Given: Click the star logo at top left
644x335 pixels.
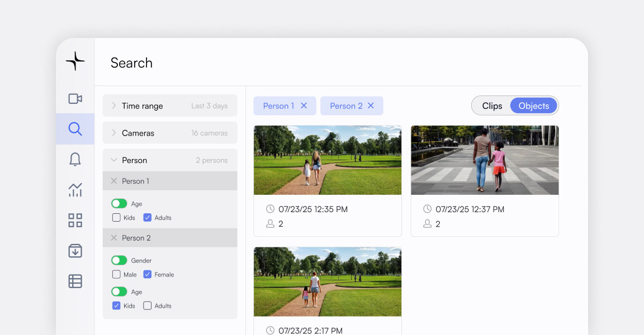Looking at the screenshot, I should (x=75, y=61).
